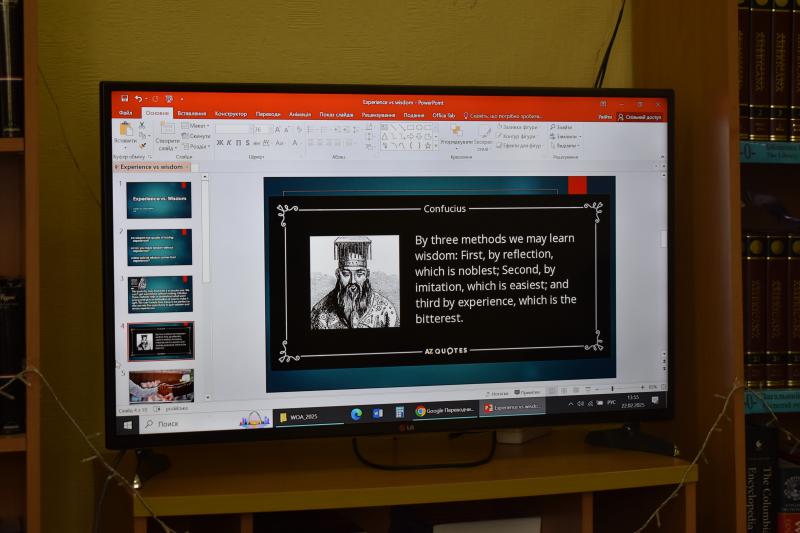This screenshot has height=533, width=800.
Task: Click the Shape Effects (Ефекти для фігур) button
Action: coord(519,145)
